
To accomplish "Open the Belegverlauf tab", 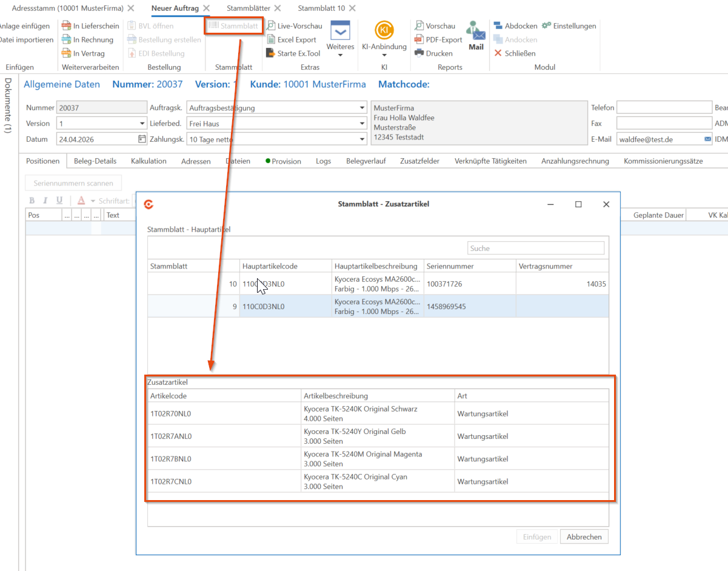I will pyautogui.click(x=366, y=161).
